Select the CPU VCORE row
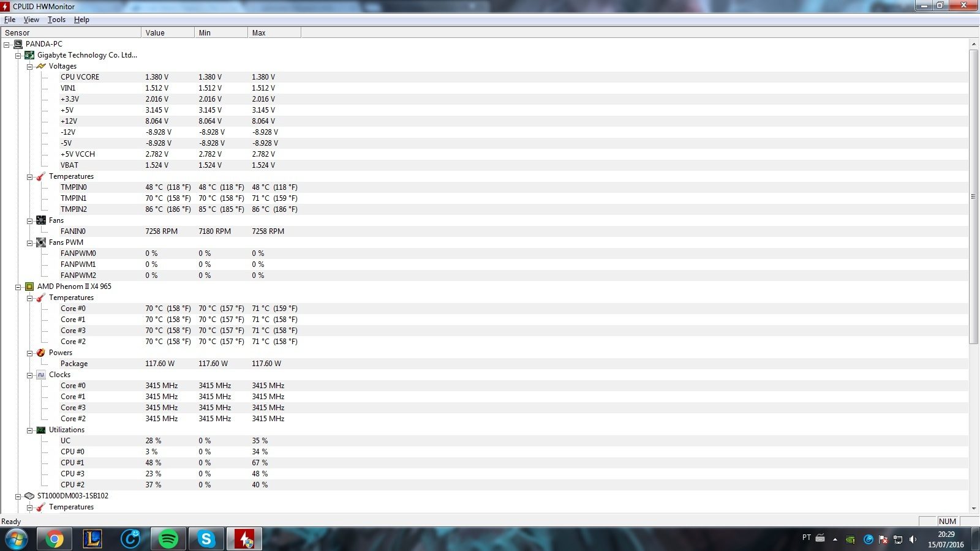980x551 pixels. click(484, 77)
